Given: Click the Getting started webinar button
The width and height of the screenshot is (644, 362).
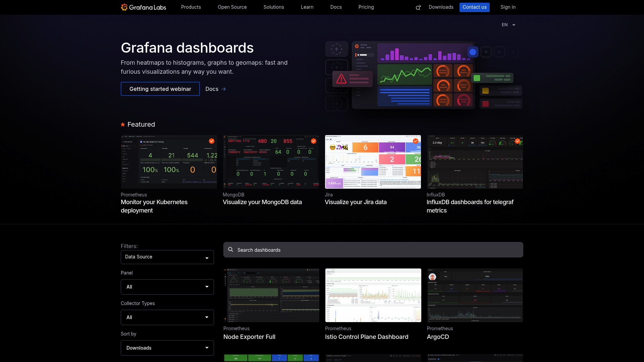Looking at the screenshot, I should pyautogui.click(x=160, y=89).
